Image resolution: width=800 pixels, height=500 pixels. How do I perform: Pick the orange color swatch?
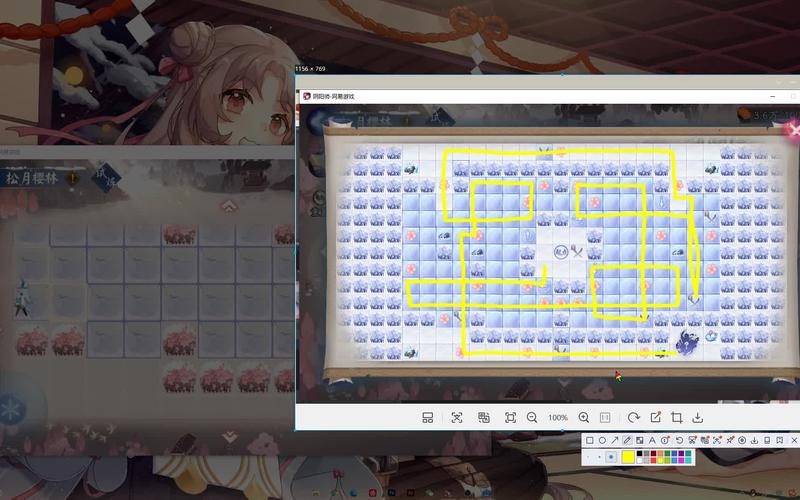click(x=660, y=453)
